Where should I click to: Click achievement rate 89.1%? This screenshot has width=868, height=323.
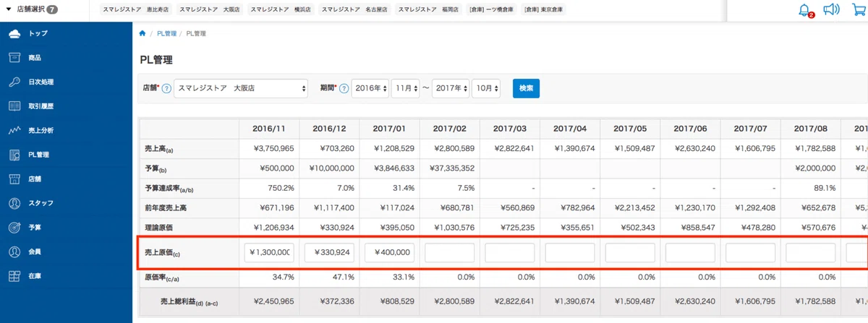(x=823, y=188)
